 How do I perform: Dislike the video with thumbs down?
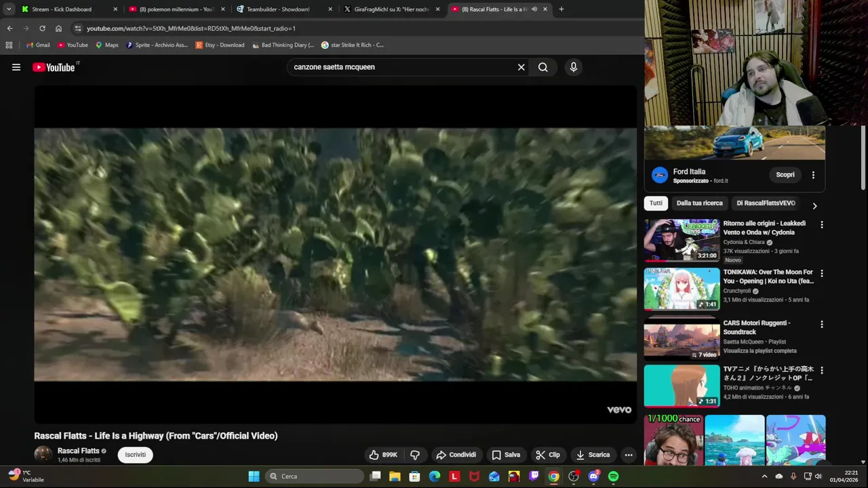[415, 455]
